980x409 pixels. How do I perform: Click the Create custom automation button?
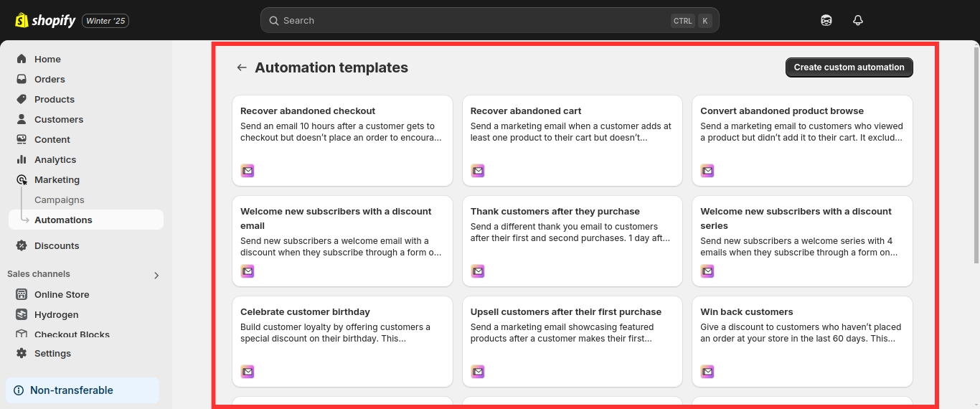(849, 67)
